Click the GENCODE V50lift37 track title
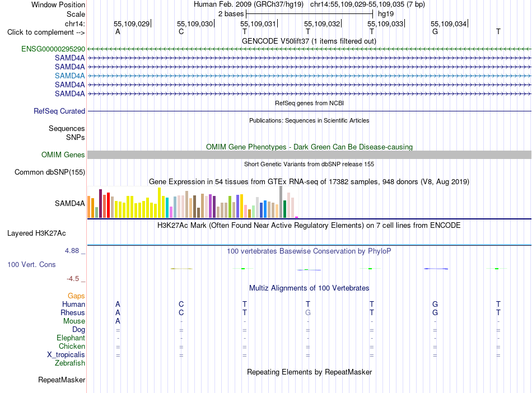Screen dimensions: 532x393 point(309,41)
